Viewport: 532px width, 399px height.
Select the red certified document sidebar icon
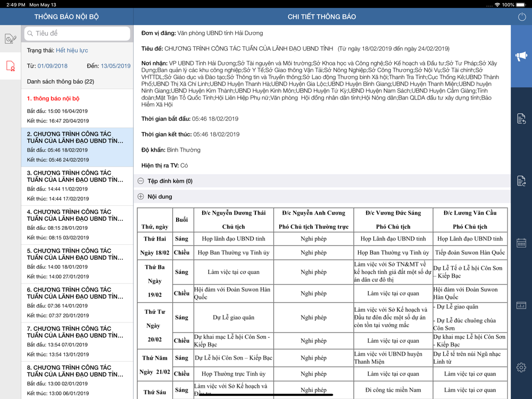coord(11,65)
